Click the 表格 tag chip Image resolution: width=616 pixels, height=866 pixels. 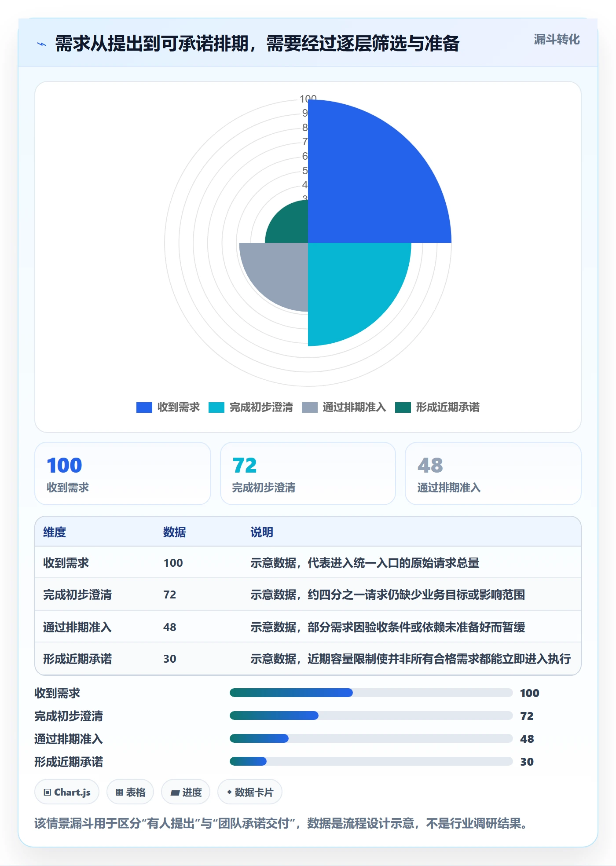point(130,792)
